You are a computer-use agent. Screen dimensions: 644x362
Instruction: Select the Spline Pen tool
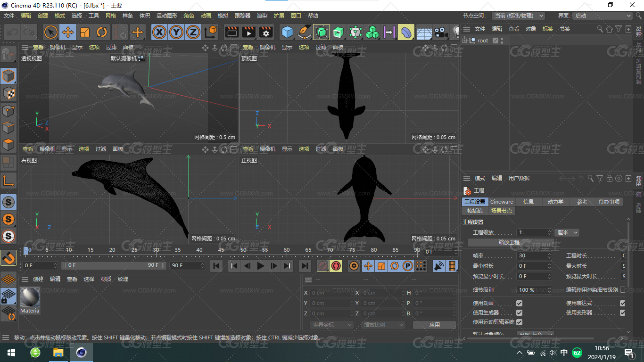tap(305, 32)
